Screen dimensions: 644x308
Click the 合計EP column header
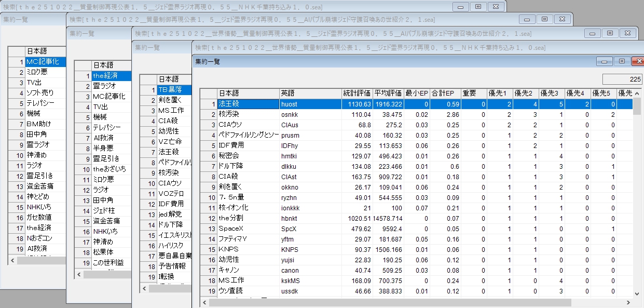445,93
